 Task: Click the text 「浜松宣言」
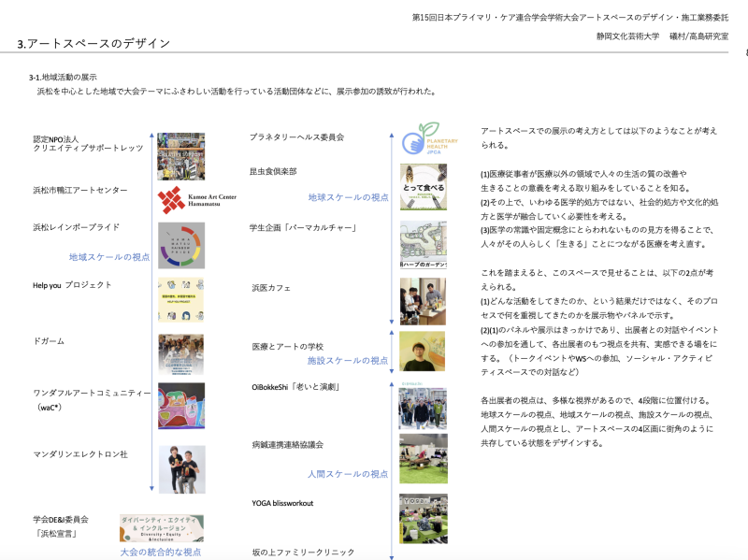(56, 533)
